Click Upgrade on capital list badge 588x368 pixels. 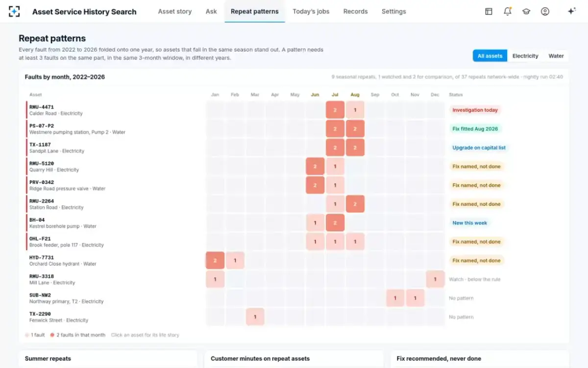[479, 148]
